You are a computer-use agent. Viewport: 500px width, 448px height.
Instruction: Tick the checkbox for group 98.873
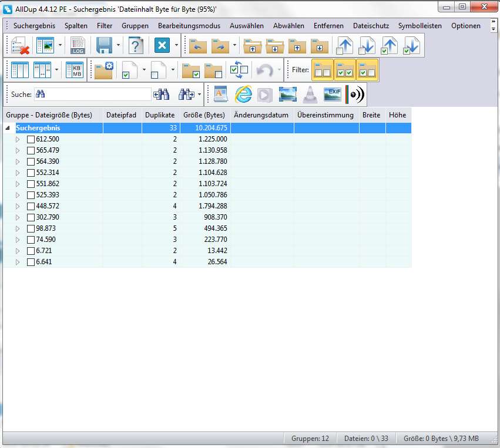point(31,229)
